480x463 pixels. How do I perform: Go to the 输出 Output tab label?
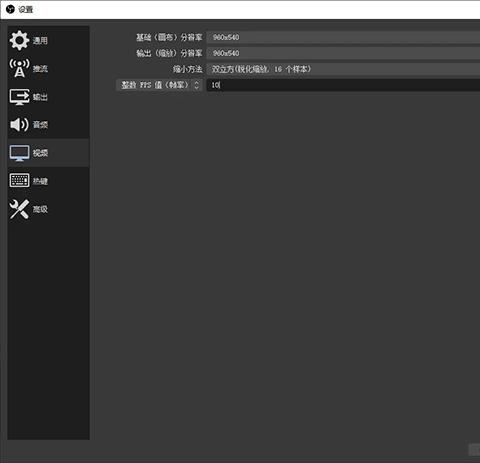(40, 97)
